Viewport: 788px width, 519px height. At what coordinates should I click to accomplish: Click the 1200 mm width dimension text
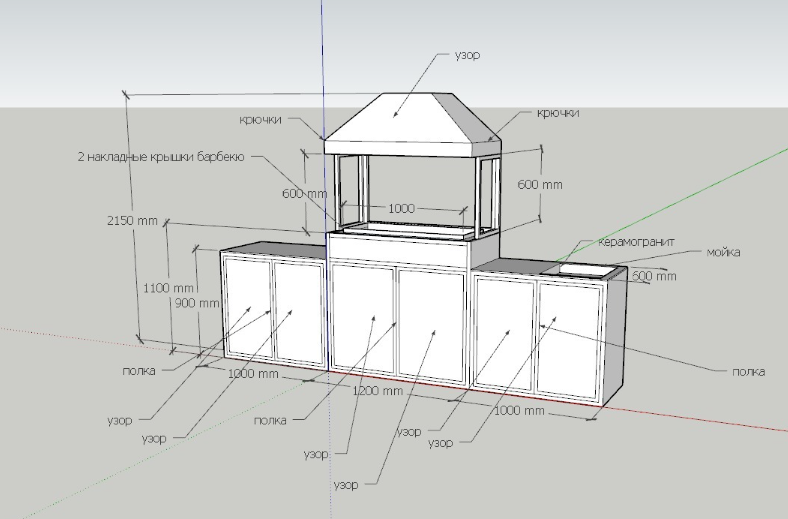pyautogui.click(x=377, y=392)
